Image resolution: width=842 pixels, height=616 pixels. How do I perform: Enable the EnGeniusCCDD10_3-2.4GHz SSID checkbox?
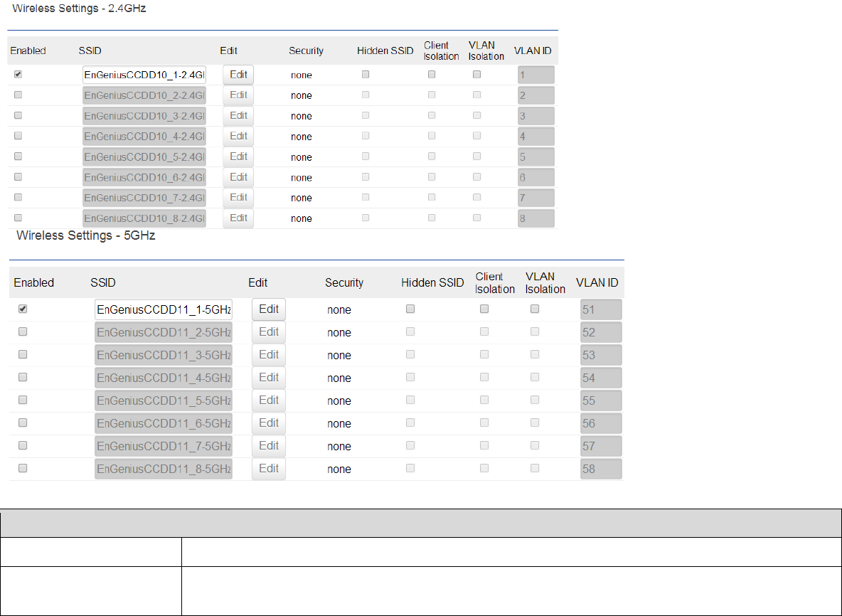18,115
